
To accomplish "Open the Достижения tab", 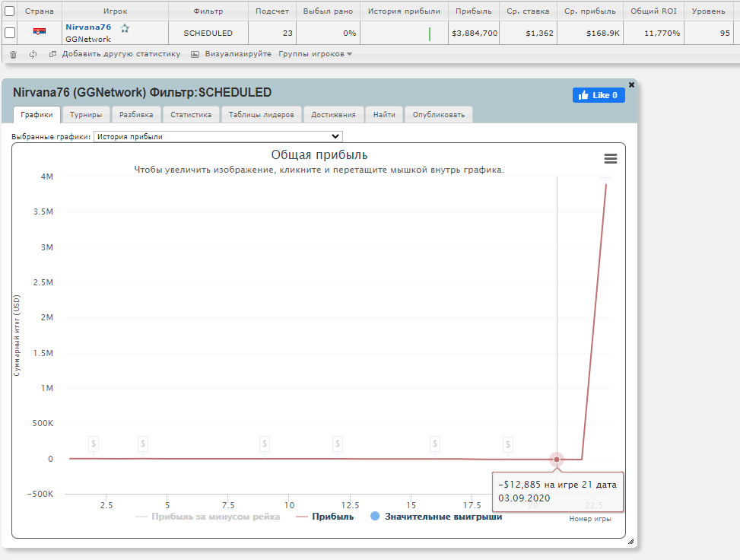I will coord(333,115).
